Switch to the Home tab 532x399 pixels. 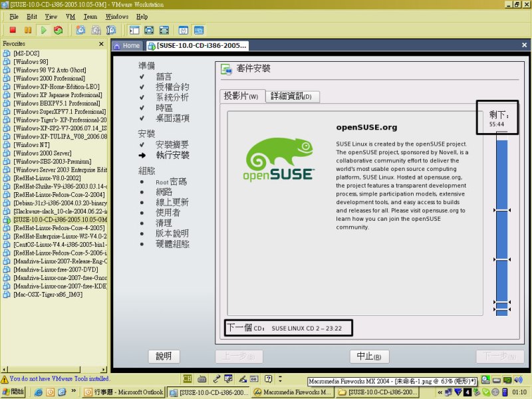pyautogui.click(x=127, y=45)
